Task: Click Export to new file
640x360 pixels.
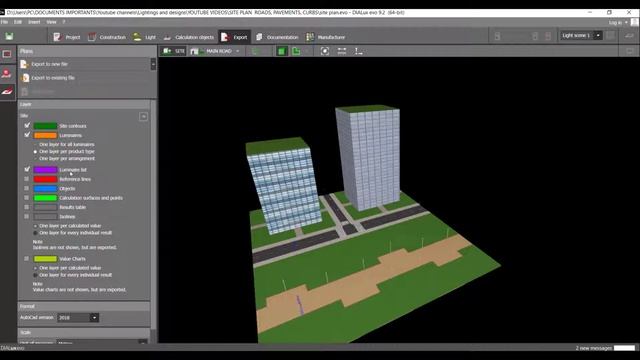Action: 49,64
